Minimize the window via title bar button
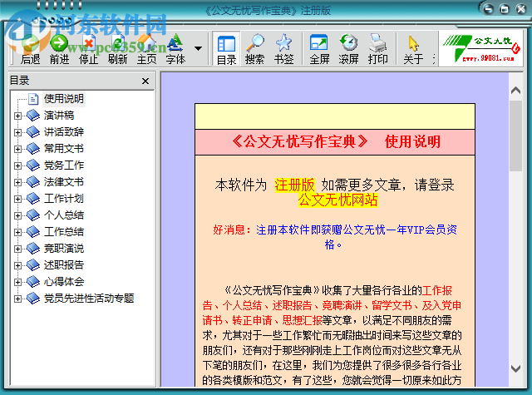Screen dimensions: 532x395 489,9
